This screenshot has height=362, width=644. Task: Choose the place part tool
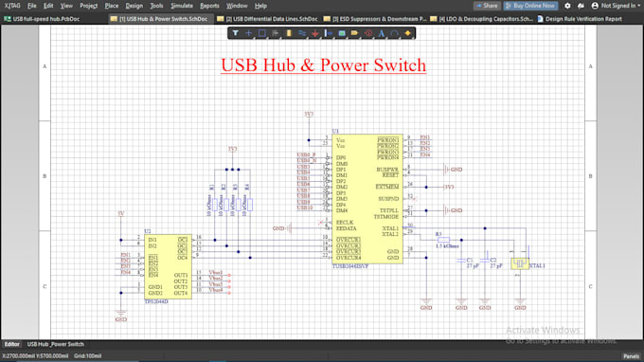coord(289,33)
